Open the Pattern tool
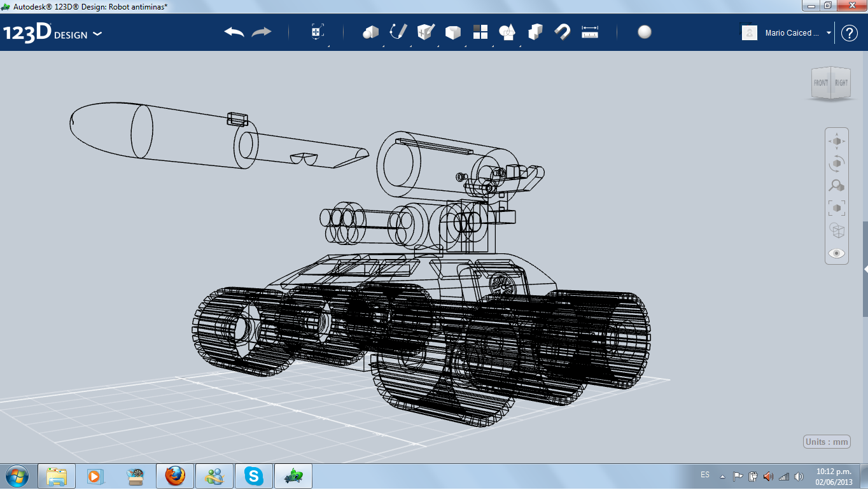The height and width of the screenshot is (490, 868). [x=480, y=32]
